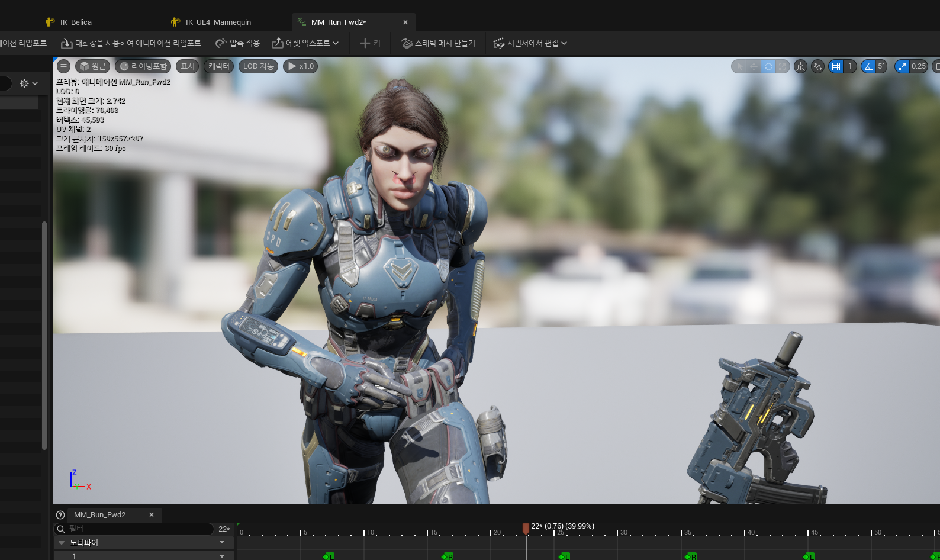Apply compression with 압축 적용 button
The image size is (940, 560).
pyautogui.click(x=237, y=43)
